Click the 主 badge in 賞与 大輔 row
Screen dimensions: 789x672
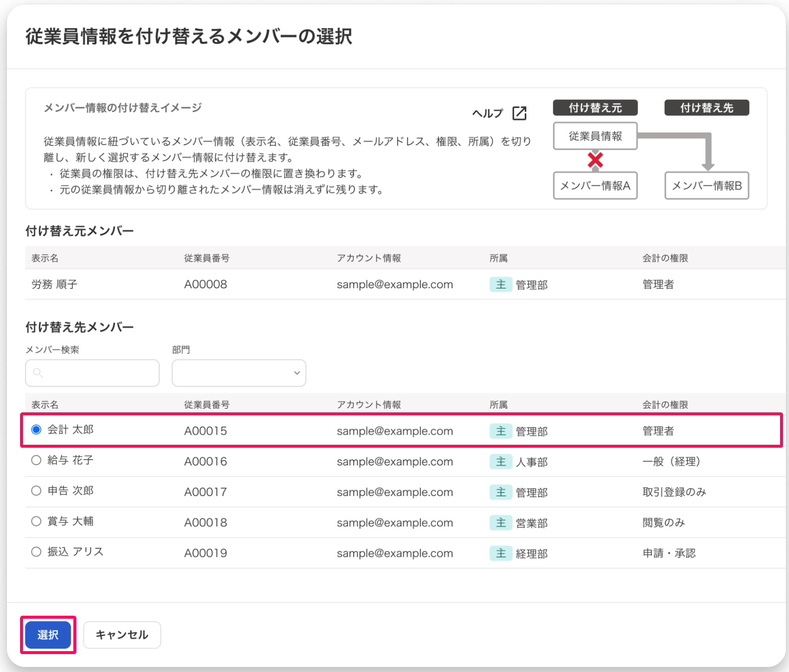coord(501,522)
